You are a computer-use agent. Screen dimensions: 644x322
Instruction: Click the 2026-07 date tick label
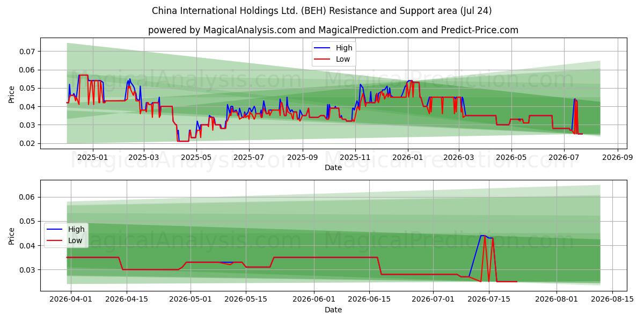coord(563,158)
